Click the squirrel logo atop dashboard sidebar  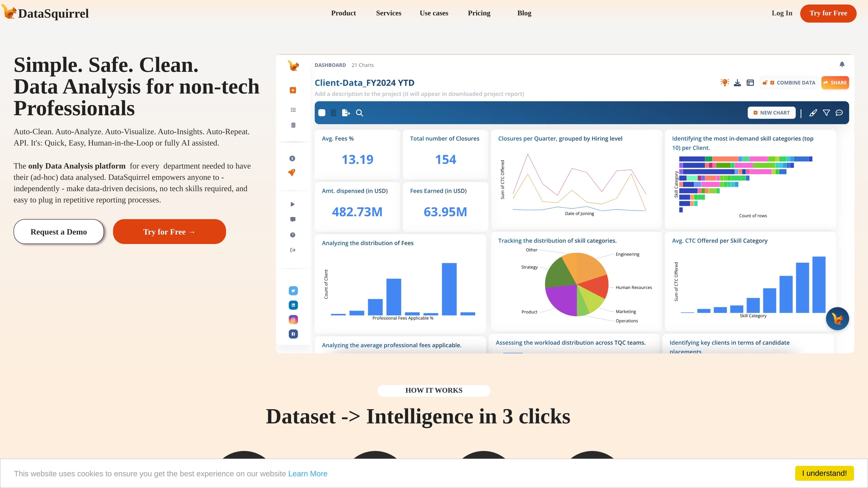293,65
